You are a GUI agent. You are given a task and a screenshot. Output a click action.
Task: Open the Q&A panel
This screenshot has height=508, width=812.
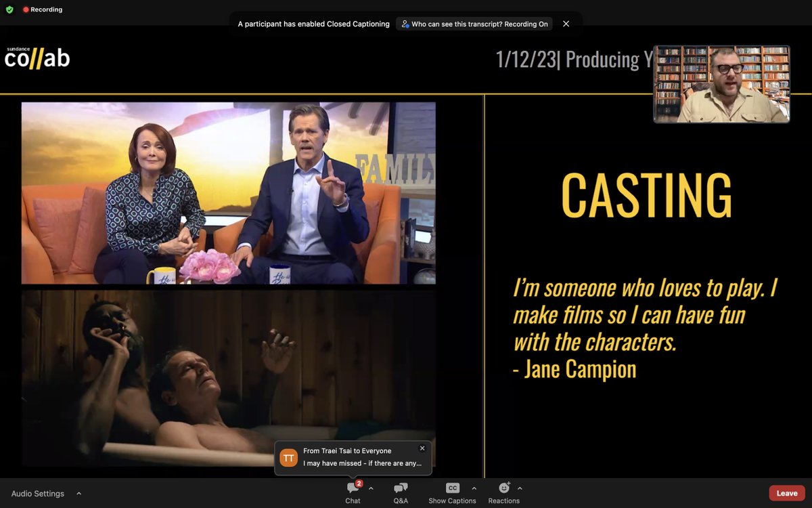(401, 493)
